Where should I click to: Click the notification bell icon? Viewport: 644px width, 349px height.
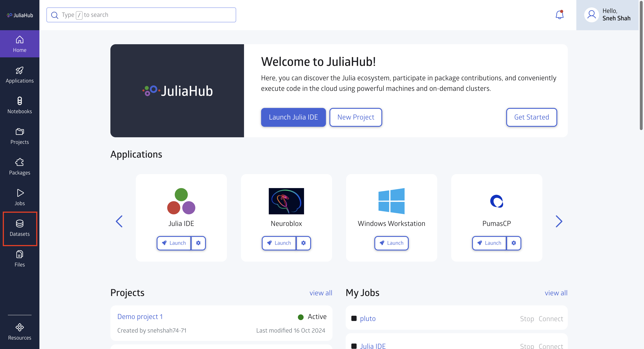559,14
